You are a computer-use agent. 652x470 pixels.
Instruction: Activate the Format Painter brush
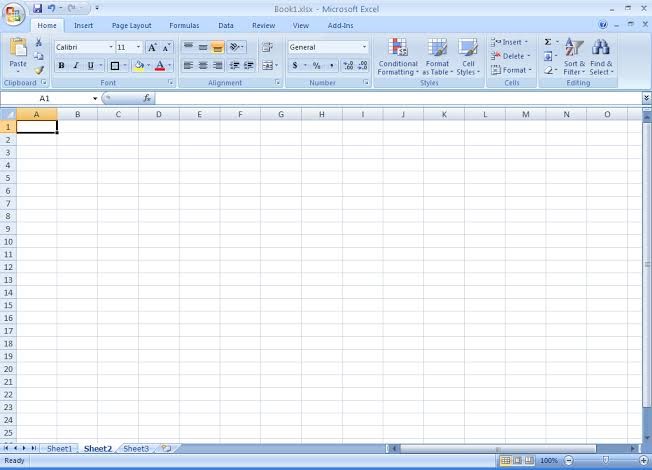pos(39,70)
